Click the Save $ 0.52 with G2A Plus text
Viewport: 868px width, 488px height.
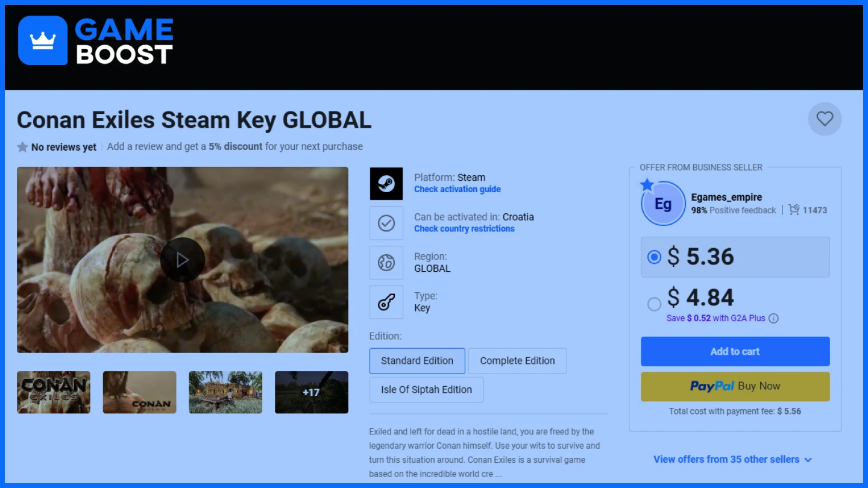coord(716,318)
